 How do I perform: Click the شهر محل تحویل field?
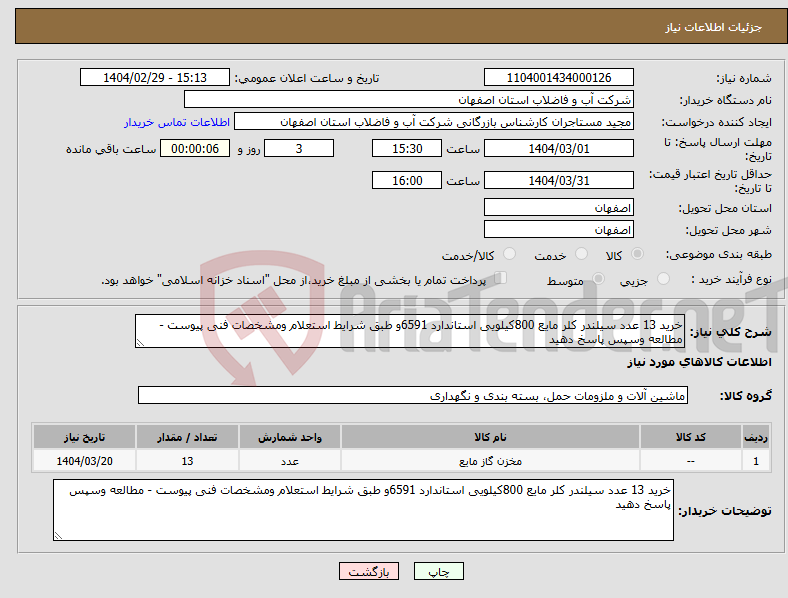tap(558, 229)
